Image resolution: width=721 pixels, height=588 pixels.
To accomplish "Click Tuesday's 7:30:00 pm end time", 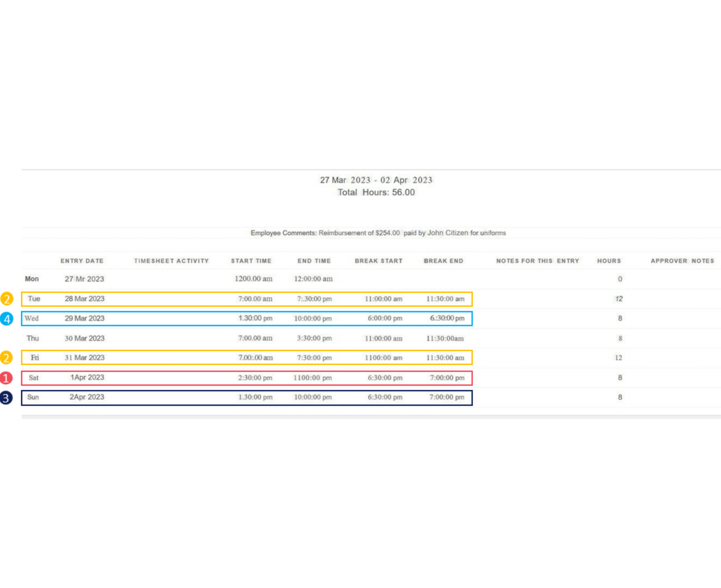I will 314,299.
